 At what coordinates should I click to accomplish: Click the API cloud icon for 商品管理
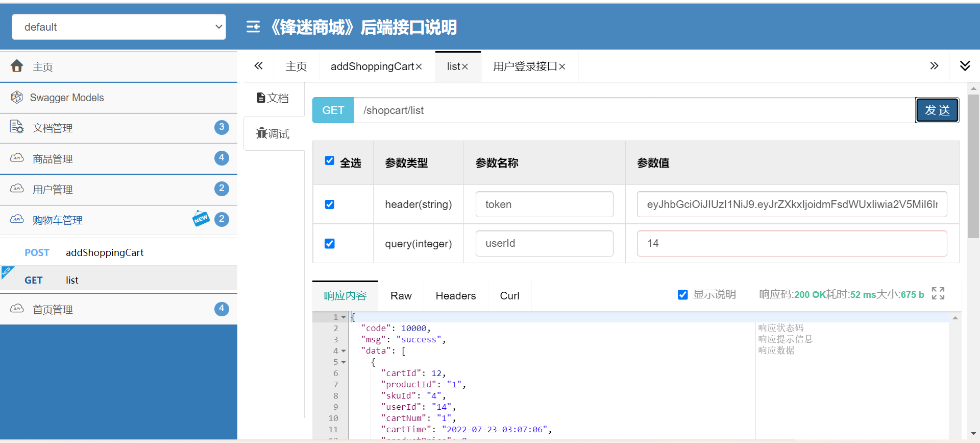[x=17, y=158]
